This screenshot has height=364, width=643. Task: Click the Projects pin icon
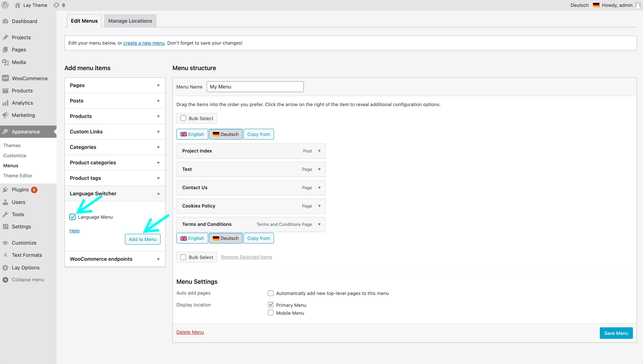tap(6, 38)
